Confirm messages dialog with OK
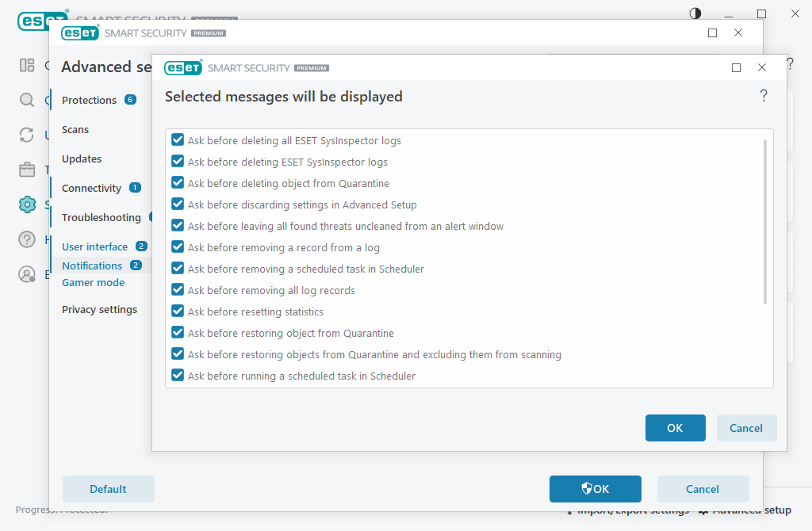This screenshot has height=531, width=812. (676, 428)
